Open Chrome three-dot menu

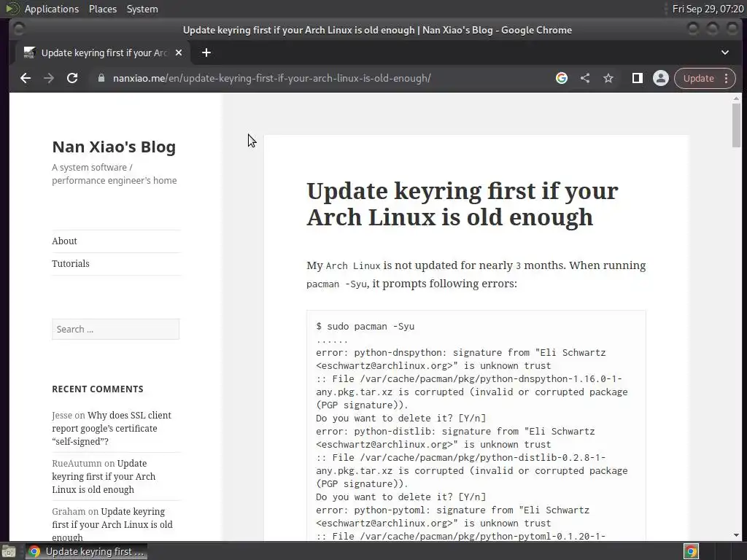[x=727, y=79]
